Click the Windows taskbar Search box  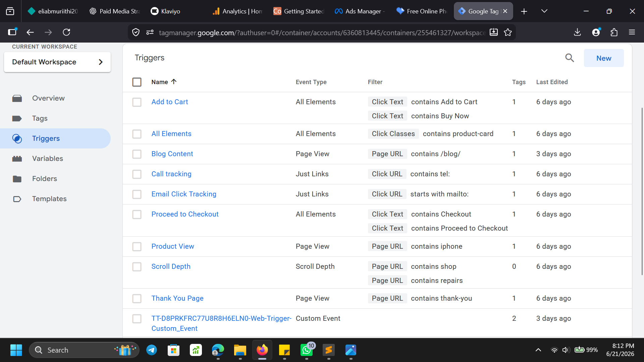click(84, 350)
